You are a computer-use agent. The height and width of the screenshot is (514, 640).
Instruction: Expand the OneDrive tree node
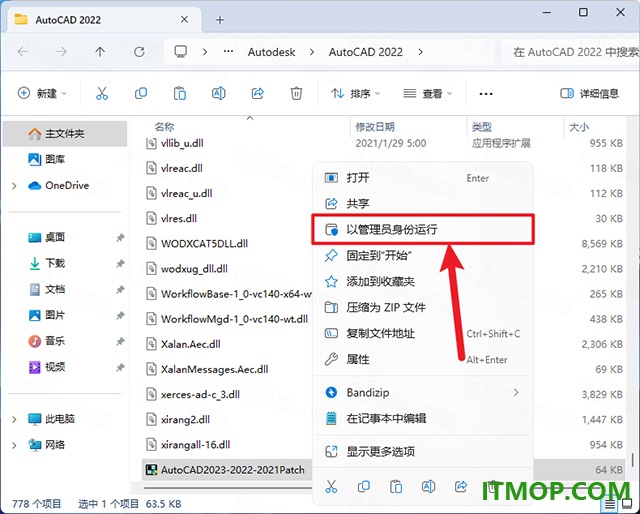pos(14,186)
